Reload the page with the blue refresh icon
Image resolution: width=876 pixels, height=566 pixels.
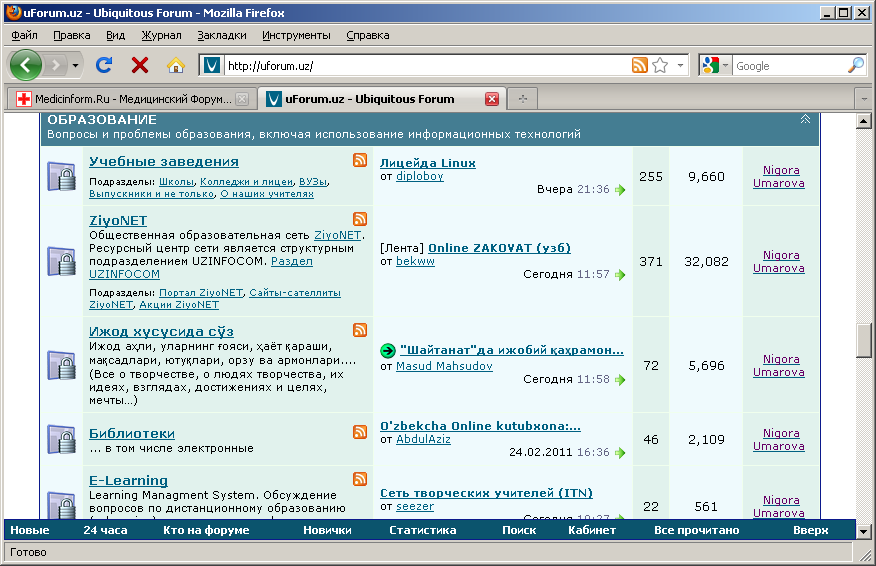point(104,65)
